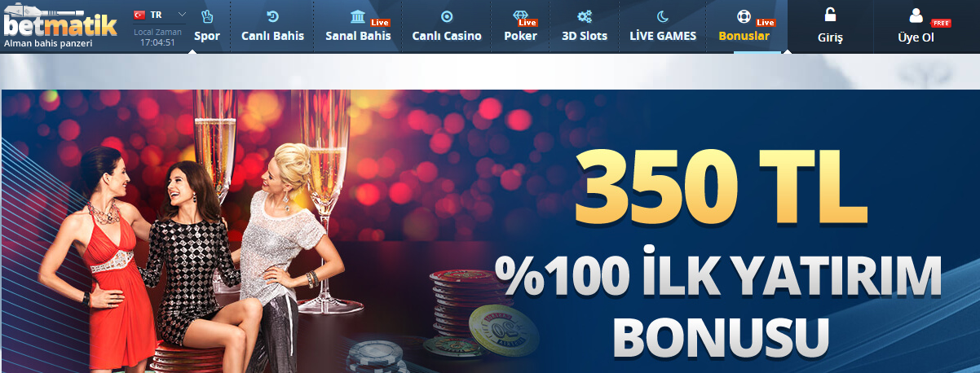Click the Giriş padlock icon
Image resolution: width=980 pixels, height=373 pixels.
click(x=830, y=14)
